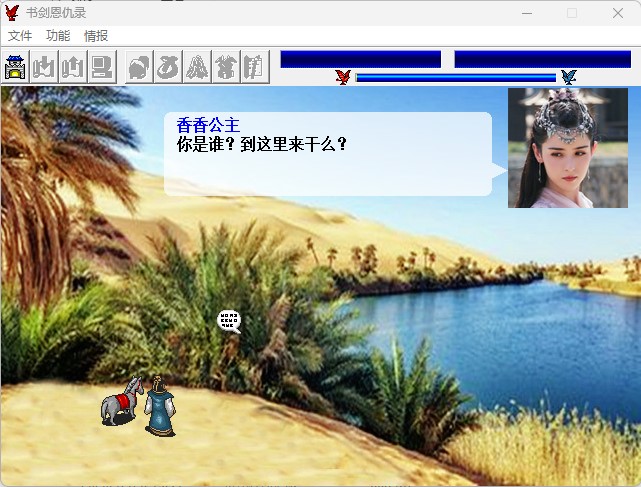Click the greyed helmet toolbar icon
This screenshot has height=487, width=641.
coord(139,67)
